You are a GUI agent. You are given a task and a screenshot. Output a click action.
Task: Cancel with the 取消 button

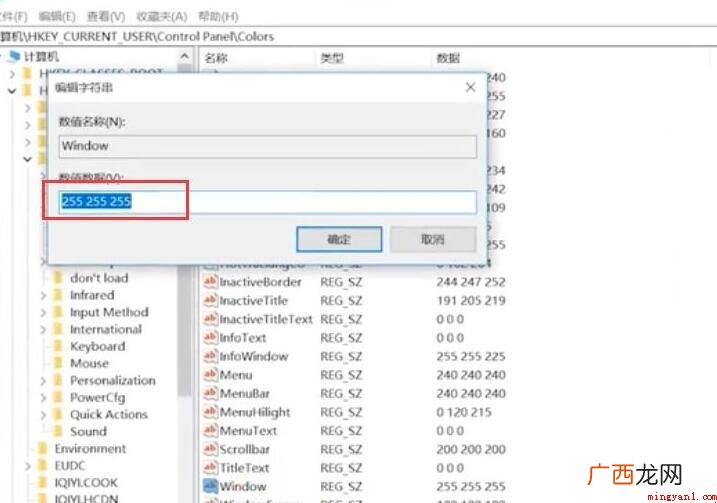[433, 239]
